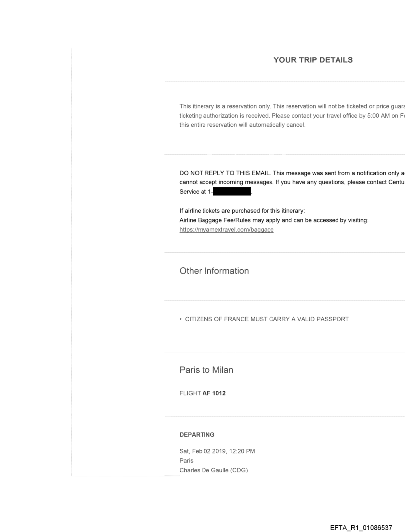405x532 pixels.
Task: Click the DEPARTING label
Action: [x=197, y=435]
